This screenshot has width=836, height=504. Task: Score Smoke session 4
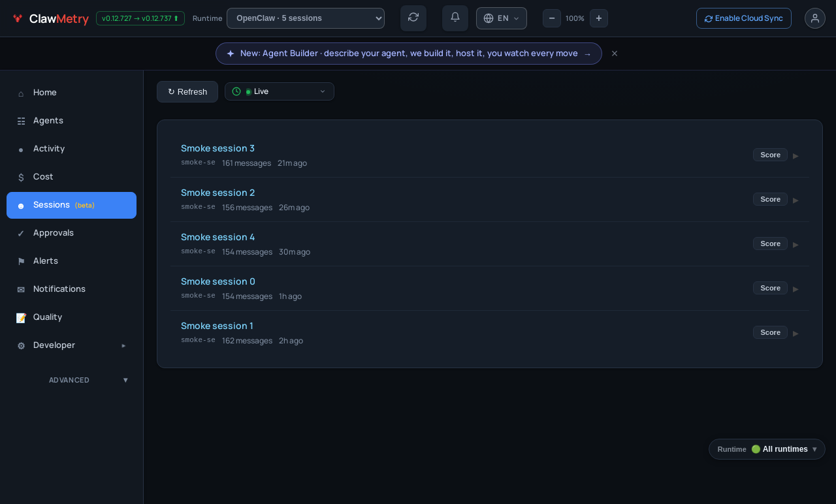(x=770, y=244)
